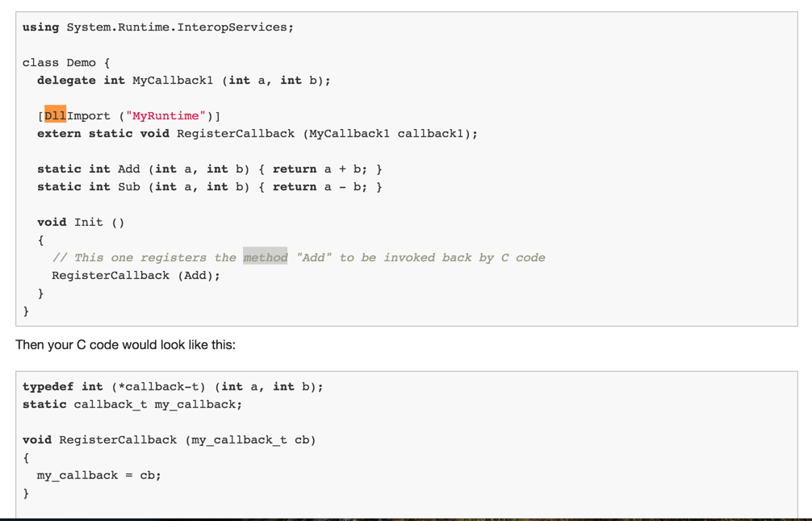This screenshot has height=521, width=812.
Task: Click the "void Init ()" method declaration
Action: pos(81,222)
